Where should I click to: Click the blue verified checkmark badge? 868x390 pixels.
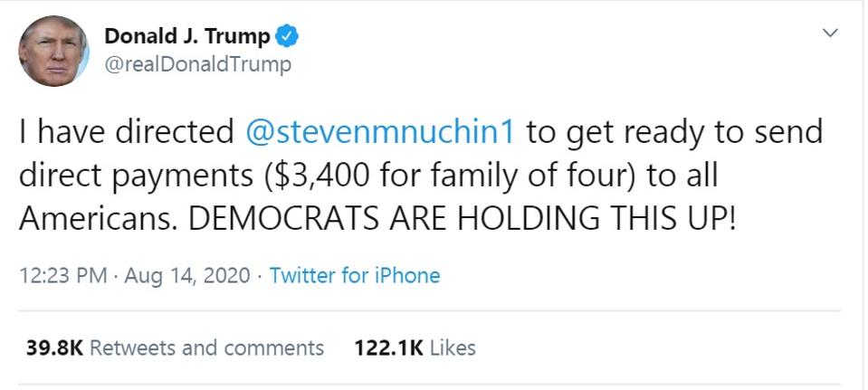click(x=288, y=36)
